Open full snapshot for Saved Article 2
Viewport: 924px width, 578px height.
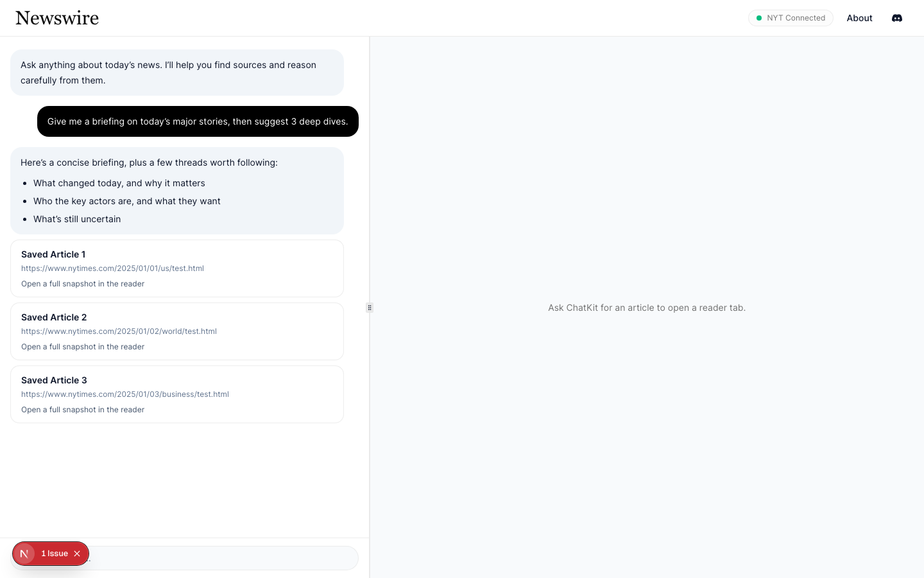(x=83, y=347)
